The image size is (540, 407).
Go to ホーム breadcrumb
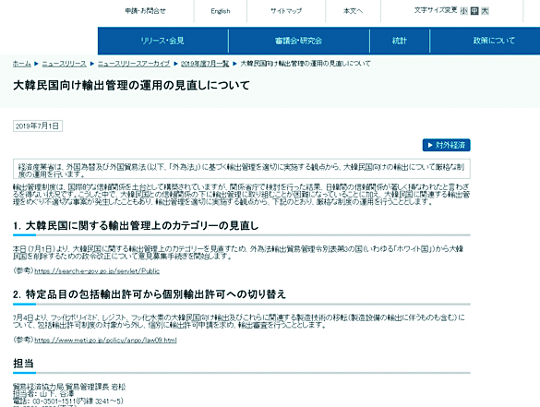[x=22, y=64]
